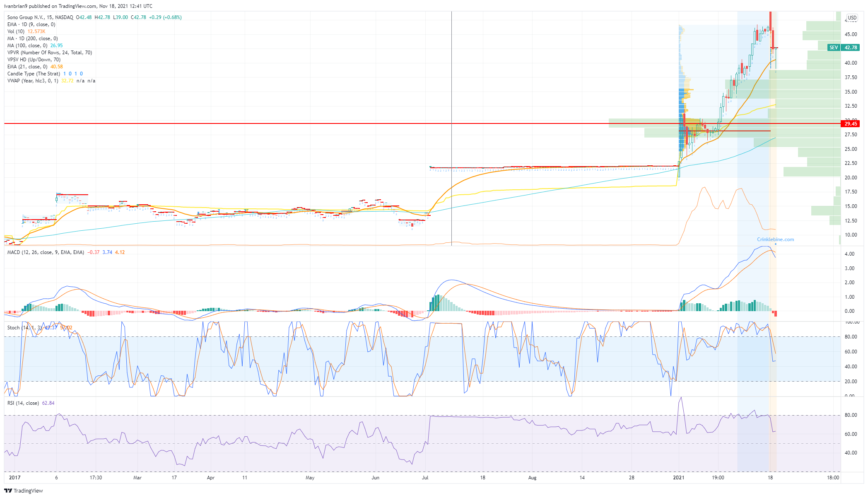Click the MACD histogram value -0.37
868x498 pixels.
point(94,252)
